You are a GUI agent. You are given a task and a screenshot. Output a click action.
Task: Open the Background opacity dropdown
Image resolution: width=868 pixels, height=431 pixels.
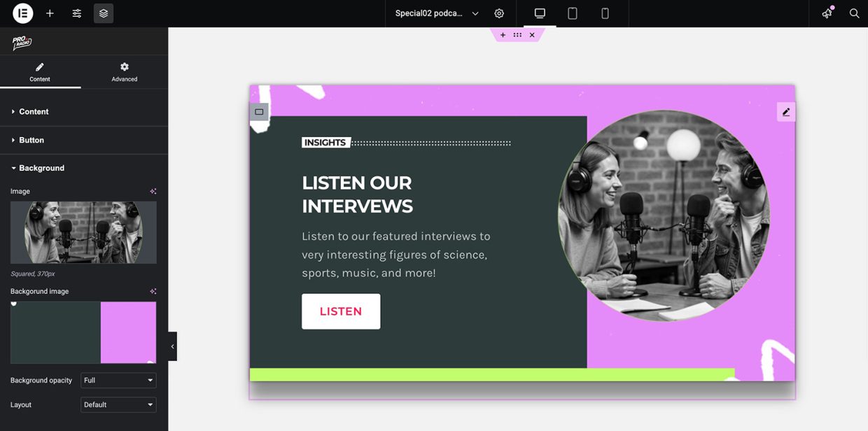[x=118, y=381]
